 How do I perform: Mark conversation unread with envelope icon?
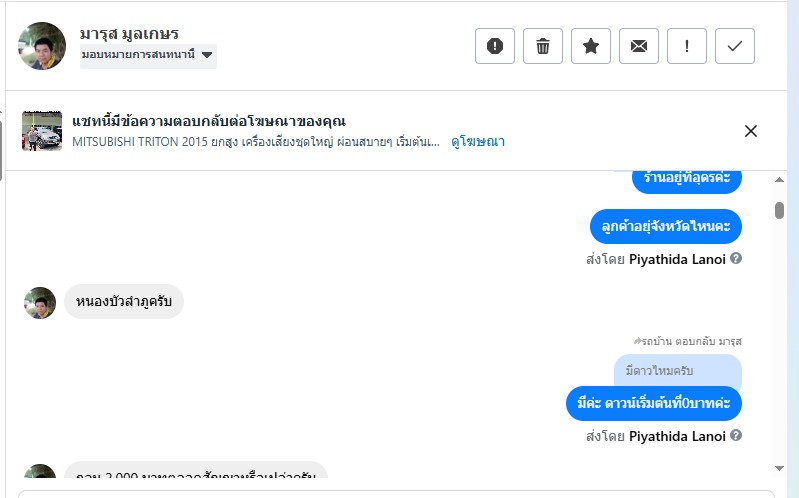tap(639, 46)
